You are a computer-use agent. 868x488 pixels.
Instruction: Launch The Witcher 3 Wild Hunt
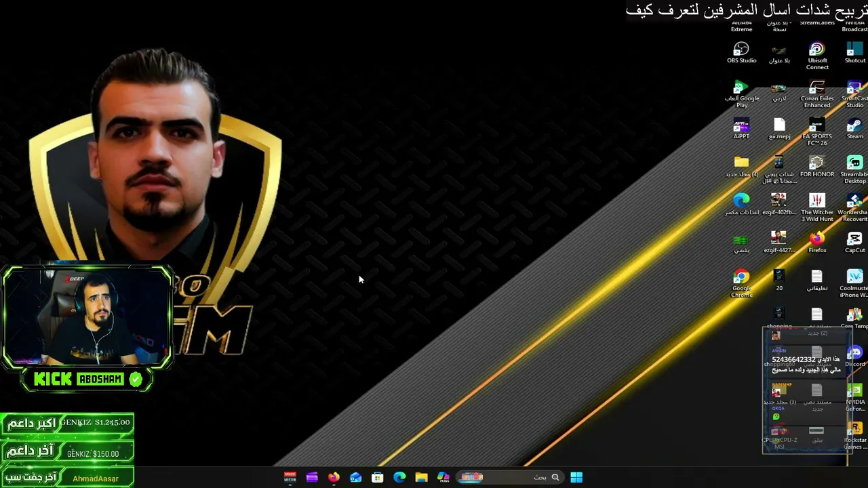point(817,208)
